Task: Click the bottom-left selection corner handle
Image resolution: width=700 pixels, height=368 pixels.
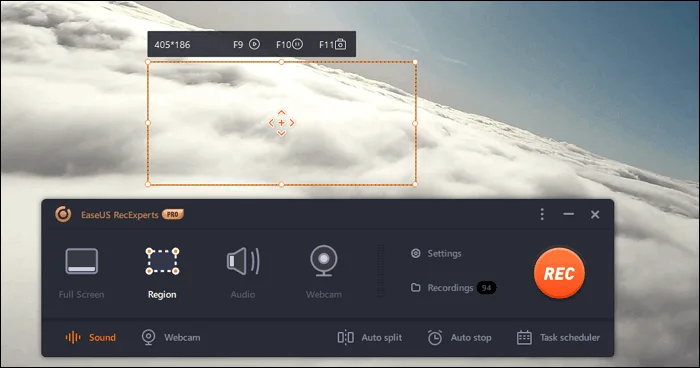Action: 148,184
